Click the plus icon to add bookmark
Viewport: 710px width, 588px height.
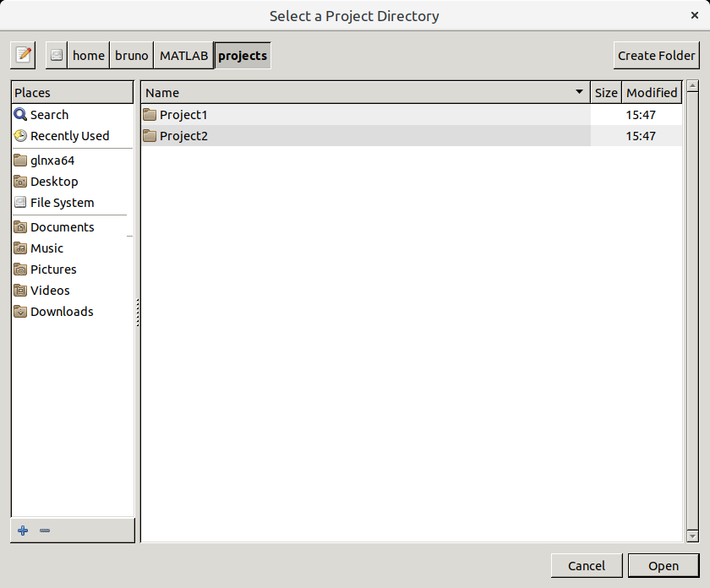23,531
